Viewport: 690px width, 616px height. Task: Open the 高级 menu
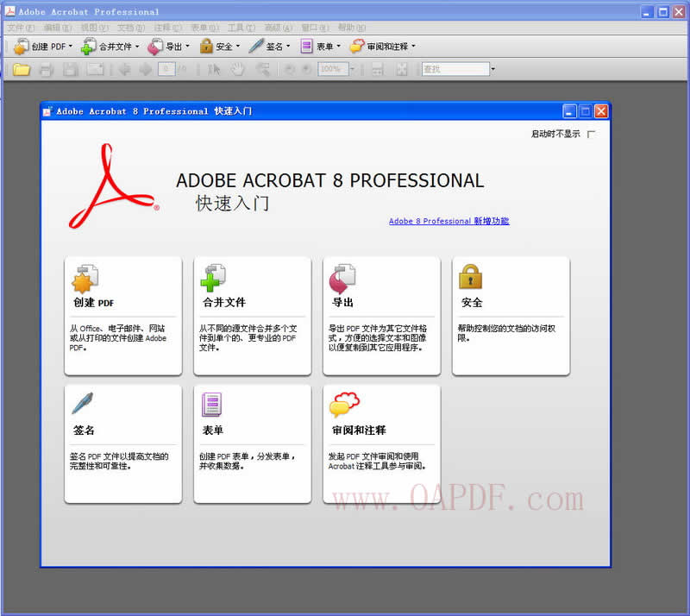(278, 28)
